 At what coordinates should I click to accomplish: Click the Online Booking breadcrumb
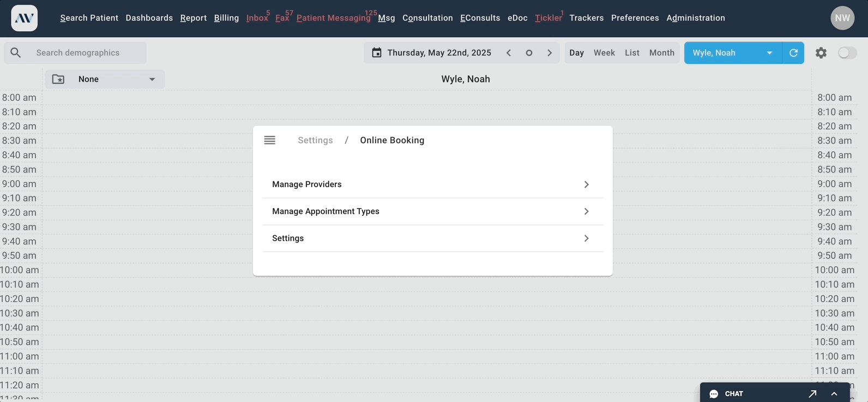tap(392, 141)
